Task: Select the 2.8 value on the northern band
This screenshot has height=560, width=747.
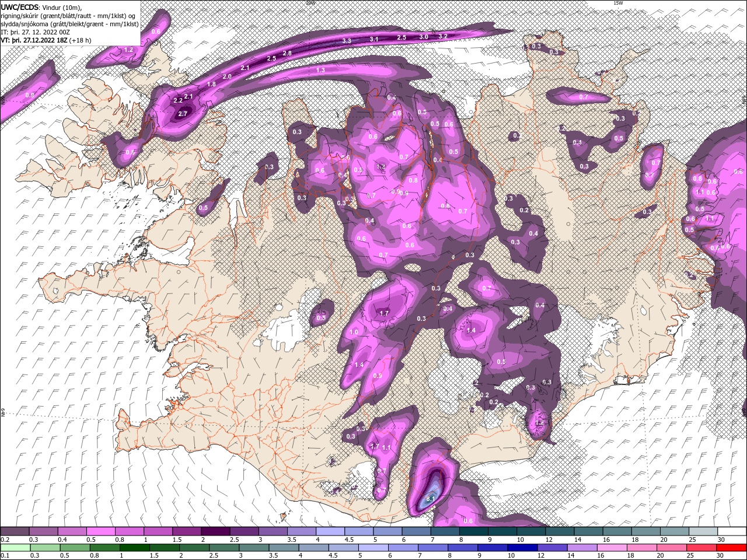Action: [287, 53]
